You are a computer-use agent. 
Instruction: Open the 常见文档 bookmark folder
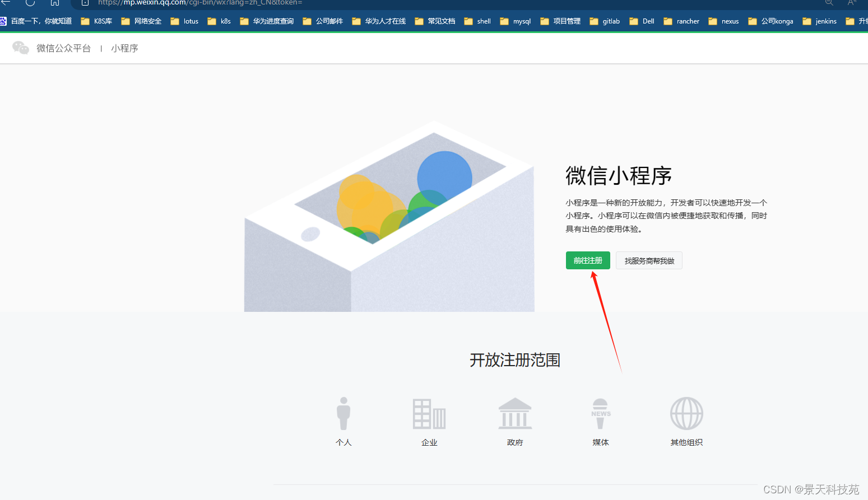click(435, 21)
